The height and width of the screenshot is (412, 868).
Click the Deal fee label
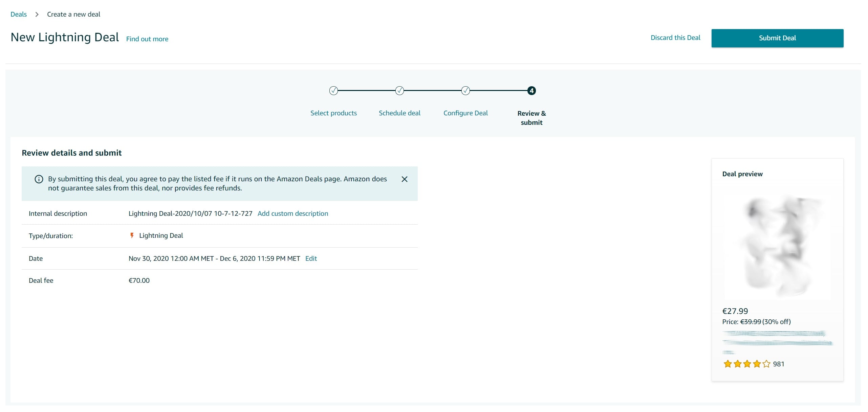coord(41,280)
